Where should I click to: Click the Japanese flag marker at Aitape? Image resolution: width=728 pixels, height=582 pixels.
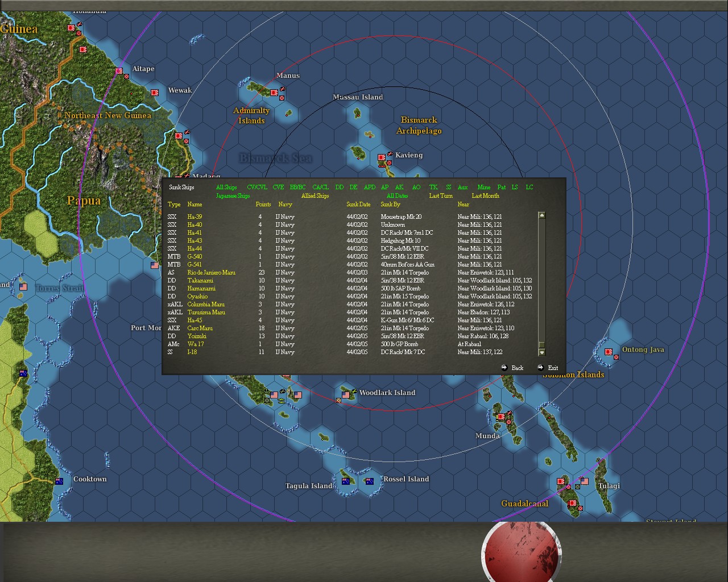tap(119, 72)
